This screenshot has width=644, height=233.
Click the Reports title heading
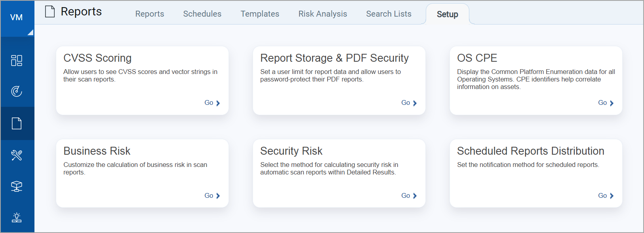point(81,11)
